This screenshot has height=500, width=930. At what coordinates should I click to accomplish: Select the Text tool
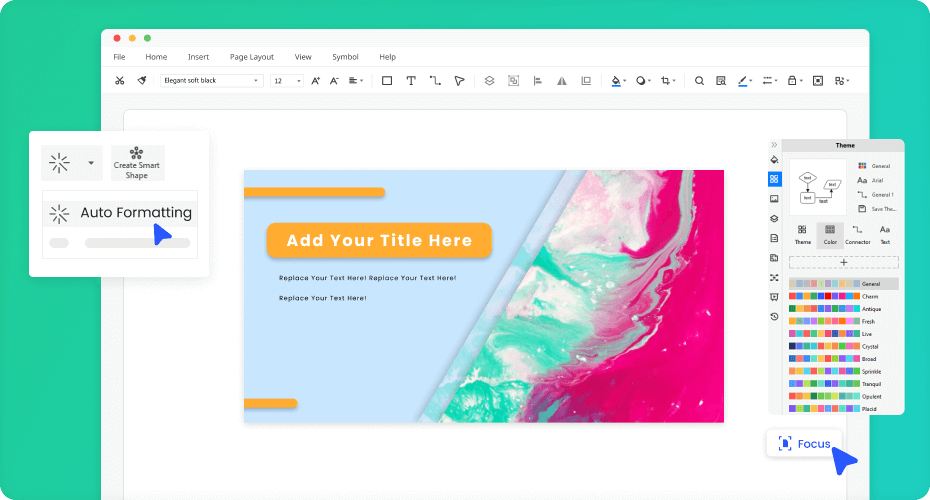pyautogui.click(x=410, y=81)
